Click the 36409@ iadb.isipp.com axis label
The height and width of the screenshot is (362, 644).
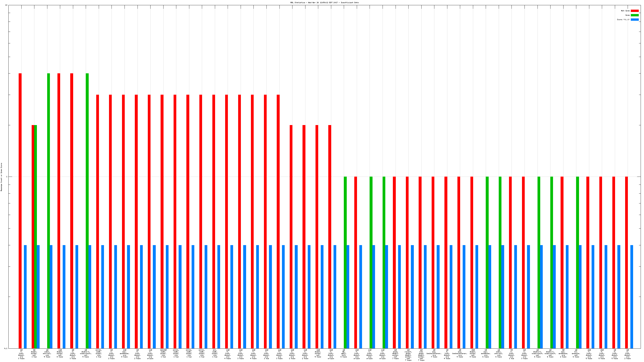(x=163, y=353)
